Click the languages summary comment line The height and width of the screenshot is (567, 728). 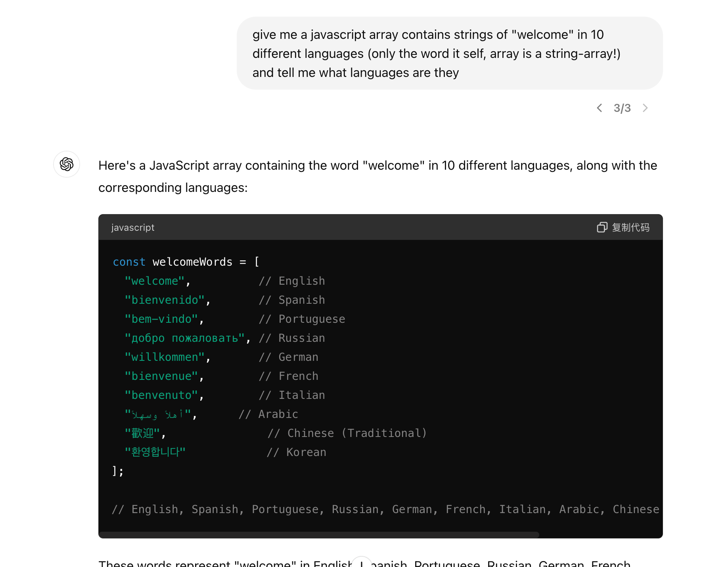tap(385, 510)
